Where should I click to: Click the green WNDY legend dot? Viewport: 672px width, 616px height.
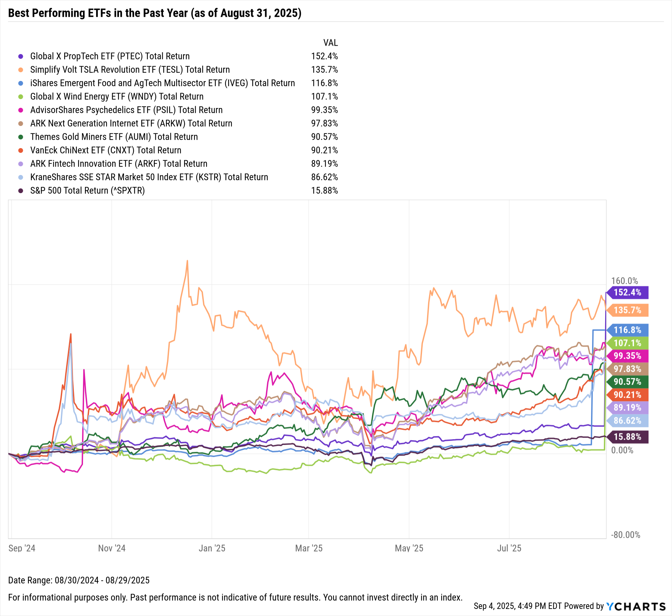tap(20, 97)
